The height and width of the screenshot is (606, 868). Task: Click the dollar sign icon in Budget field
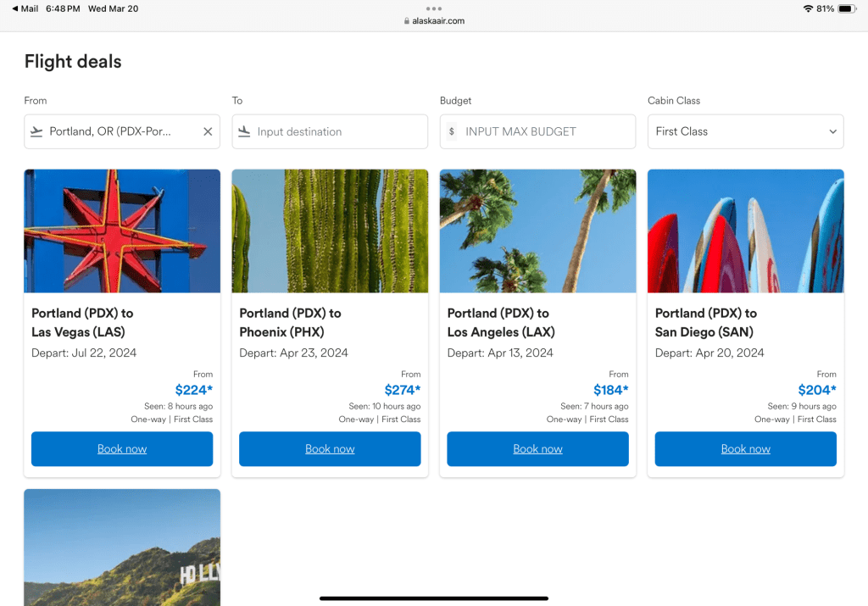point(452,131)
